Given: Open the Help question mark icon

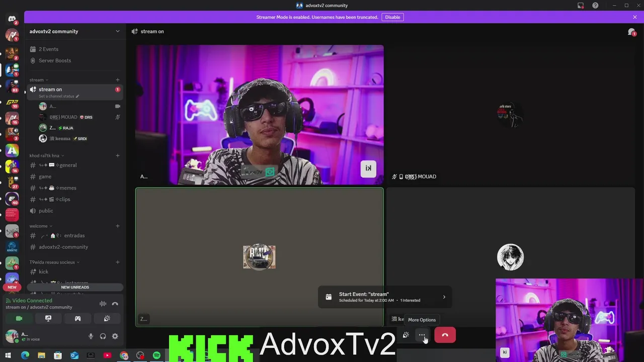Looking at the screenshot, I should tap(595, 6).
